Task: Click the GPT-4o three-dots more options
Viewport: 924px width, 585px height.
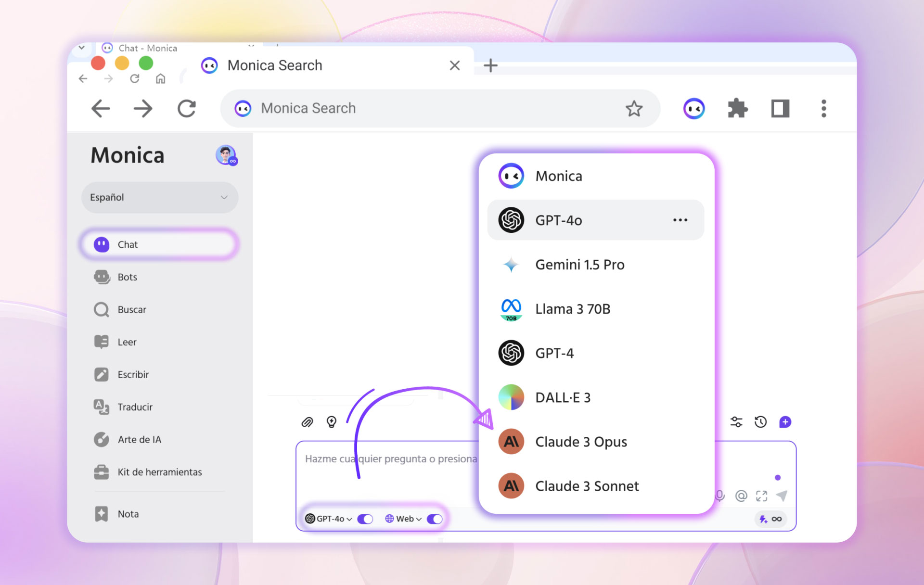Action: 680,220
